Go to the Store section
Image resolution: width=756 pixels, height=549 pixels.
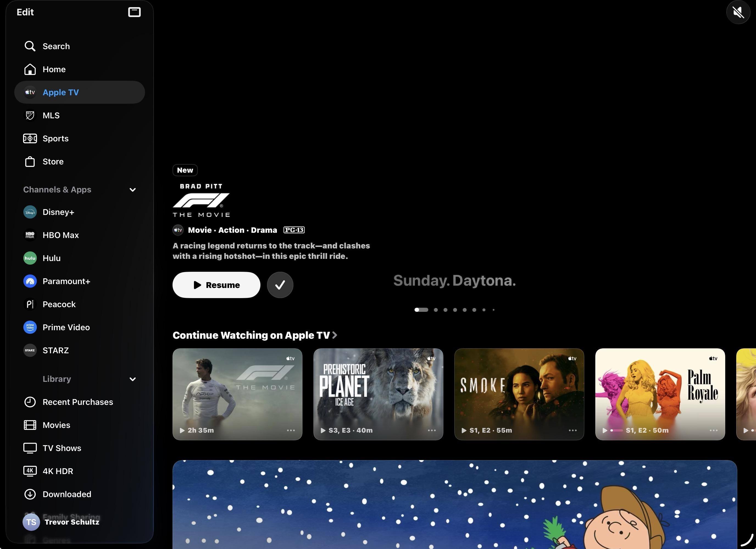53,162
